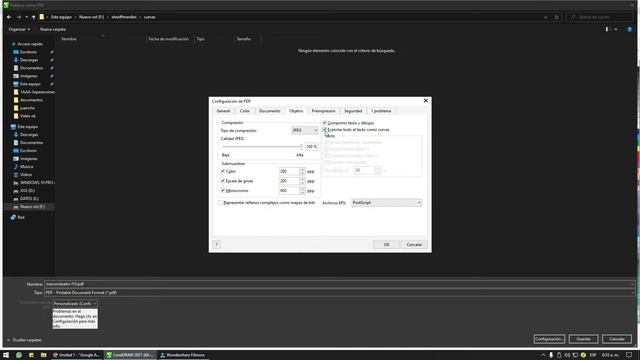Select the DATOS (E:) drive
The image size is (640, 360).
click(x=29, y=199)
